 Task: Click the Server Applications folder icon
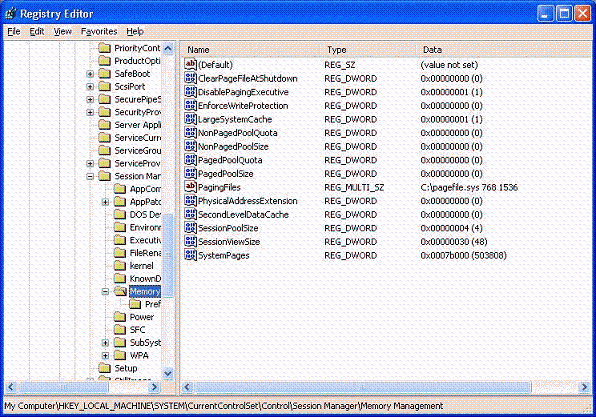pos(105,125)
